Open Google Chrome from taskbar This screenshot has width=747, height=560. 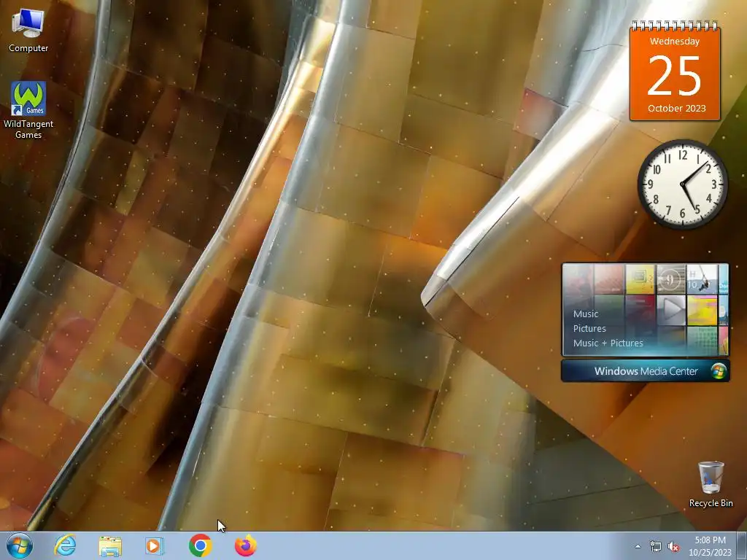pyautogui.click(x=200, y=545)
